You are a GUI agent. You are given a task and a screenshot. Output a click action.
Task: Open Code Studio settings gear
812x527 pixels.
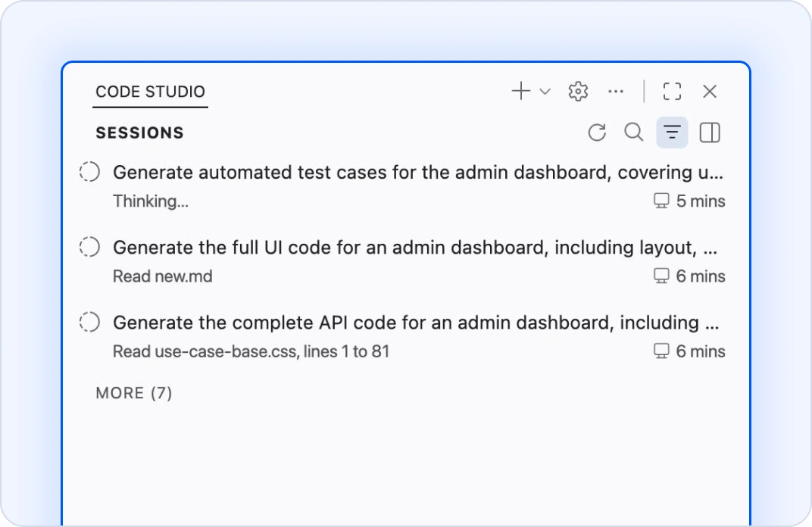click(x=578, y=92)
